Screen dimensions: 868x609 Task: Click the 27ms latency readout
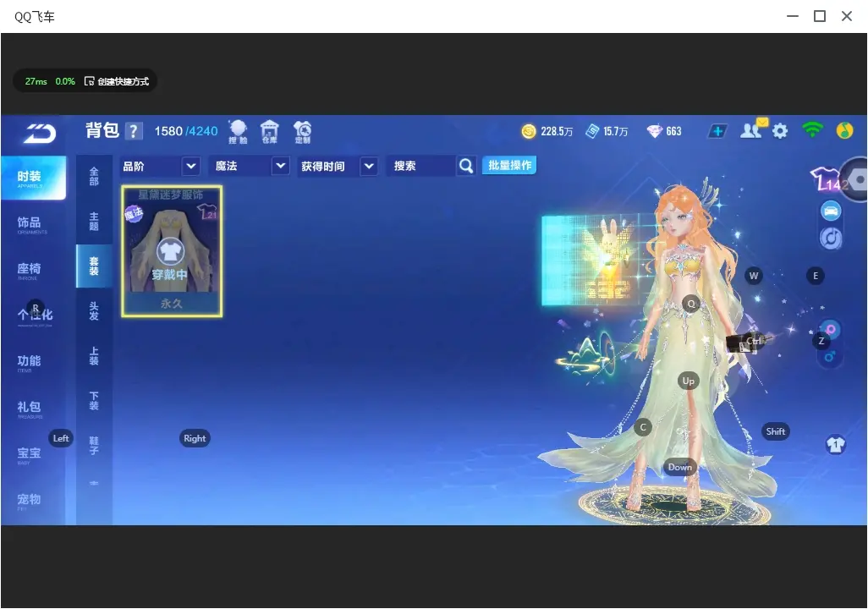click(36, 81)
